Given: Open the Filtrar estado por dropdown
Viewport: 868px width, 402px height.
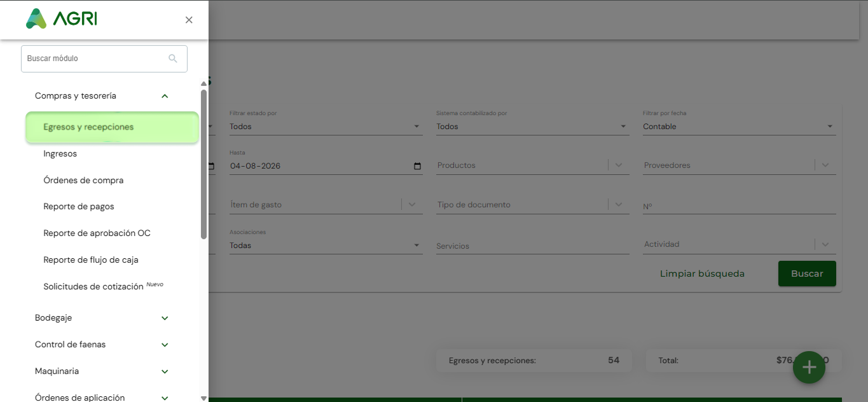Looking at the screenshot, I should click(x=326, y=127).
